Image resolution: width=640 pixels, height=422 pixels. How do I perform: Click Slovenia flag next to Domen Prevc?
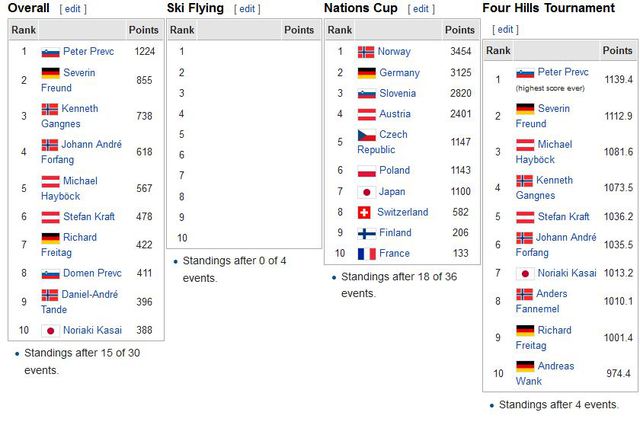(x=51, y=273)
